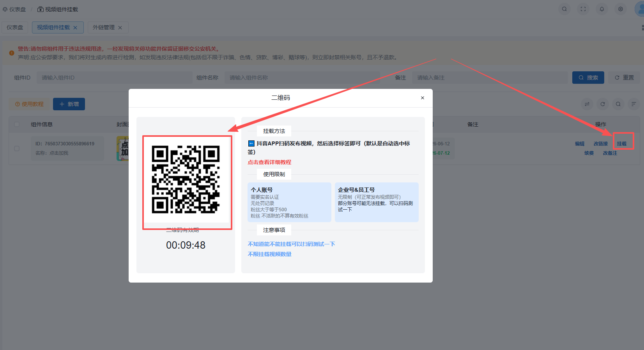The width and height of the screenshot is (644, 350).
Task: Close the 二维码 dialog with the X
Action: tap(423, 98)
